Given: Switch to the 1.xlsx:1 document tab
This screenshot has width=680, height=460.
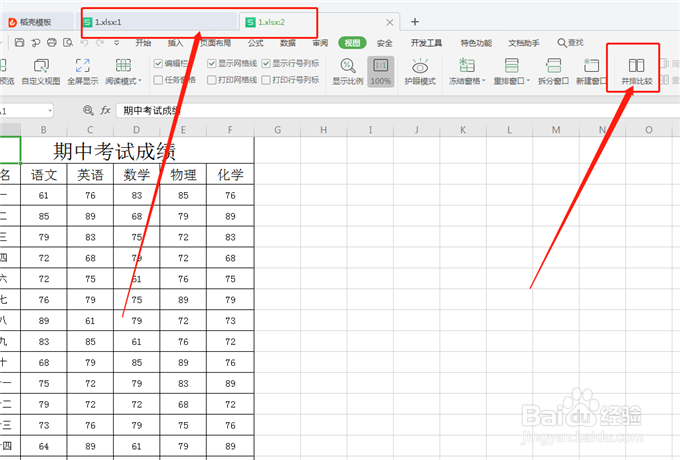Looking at the screenshot, I should (158, 22).
